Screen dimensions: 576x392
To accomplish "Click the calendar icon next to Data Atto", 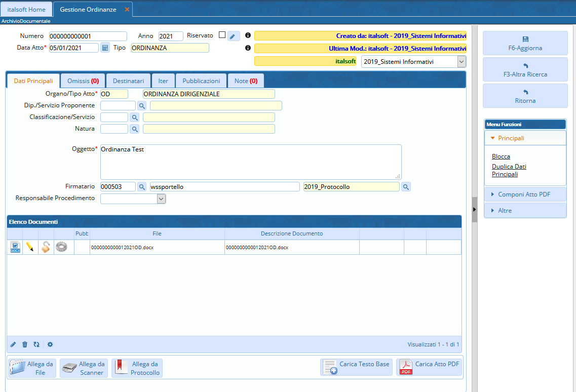I will click(x=105, y=48).
